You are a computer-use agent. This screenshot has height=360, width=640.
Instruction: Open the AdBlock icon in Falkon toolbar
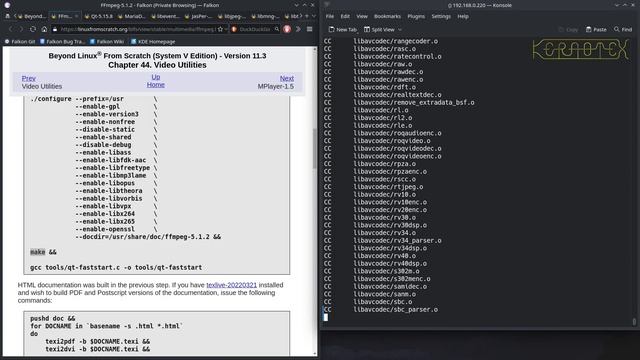coord(287,29)
